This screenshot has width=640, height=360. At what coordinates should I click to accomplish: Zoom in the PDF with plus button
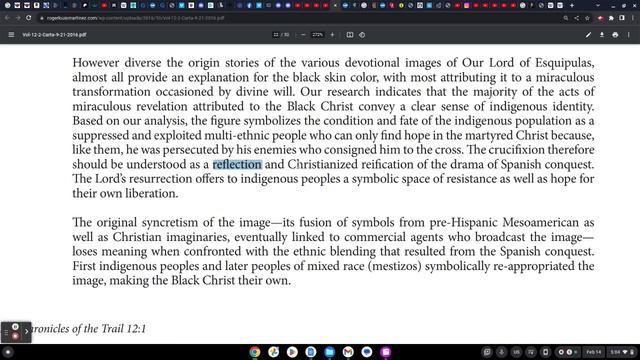tap(332, 35)
